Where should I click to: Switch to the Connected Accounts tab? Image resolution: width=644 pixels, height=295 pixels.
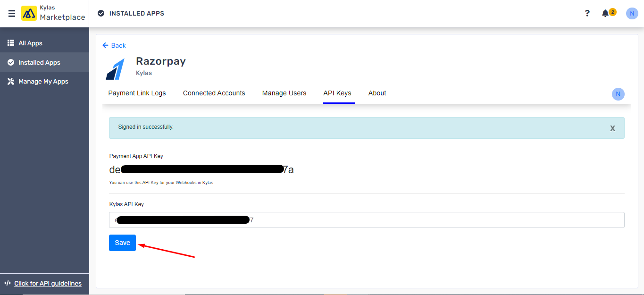214,93
